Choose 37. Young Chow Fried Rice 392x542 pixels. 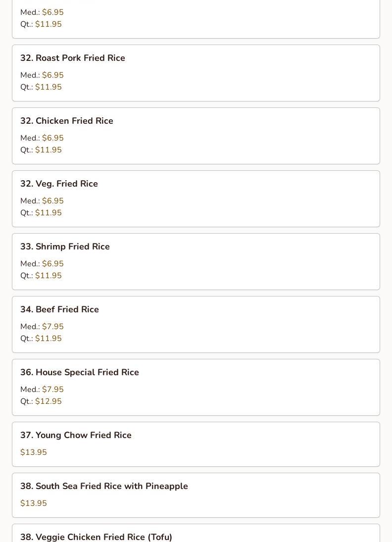196,444
